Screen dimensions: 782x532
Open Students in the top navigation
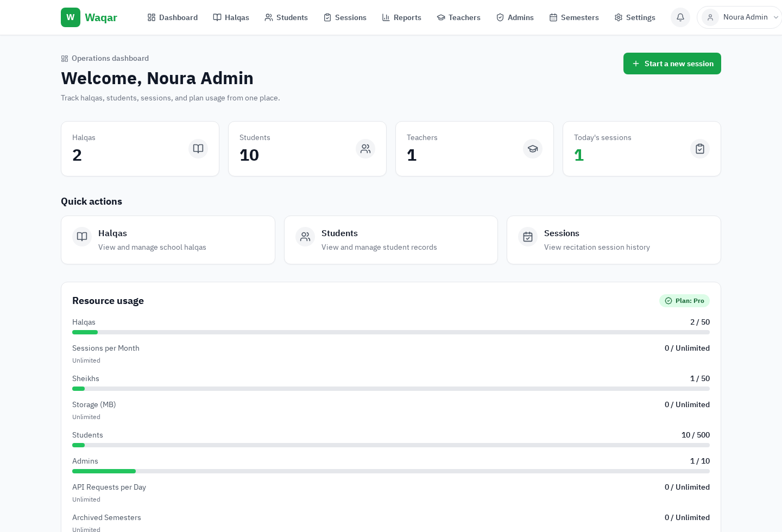pyautogui.click(x=286, y=17)
